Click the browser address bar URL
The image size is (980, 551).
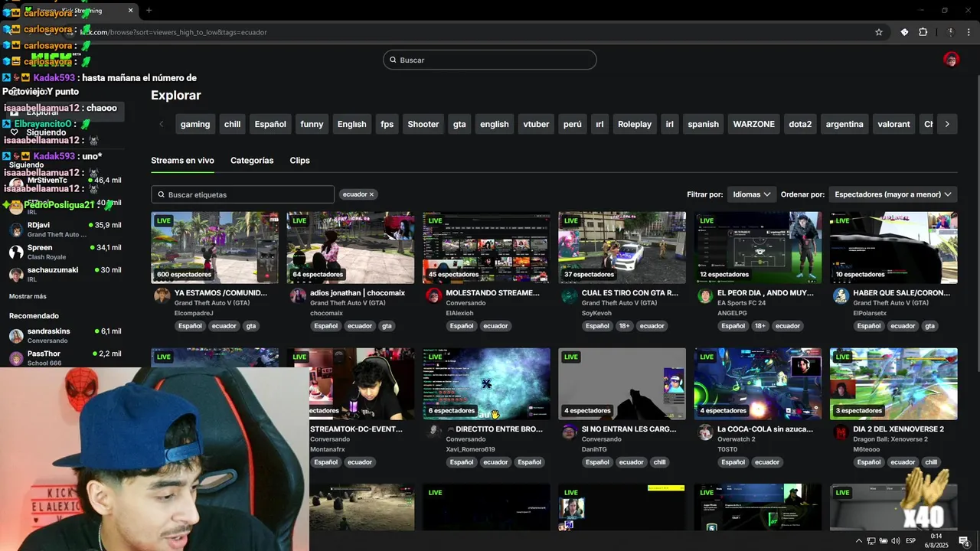[174, 32]
